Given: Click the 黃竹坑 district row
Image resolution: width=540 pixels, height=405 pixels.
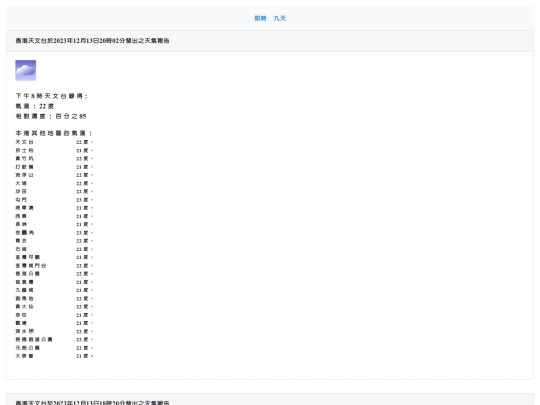Looking at the screenshot, I should (54, 158).
